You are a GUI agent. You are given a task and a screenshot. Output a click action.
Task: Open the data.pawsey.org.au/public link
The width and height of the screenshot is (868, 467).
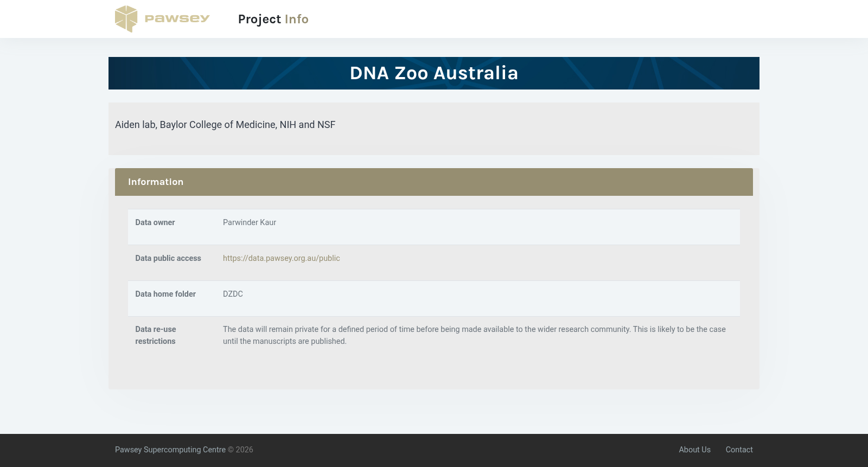(282, 258)
